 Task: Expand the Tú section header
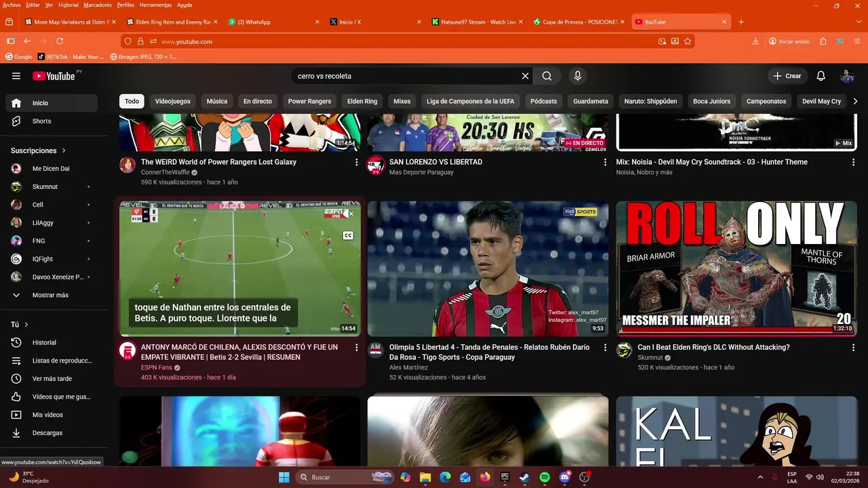click(x=20, y=325)
